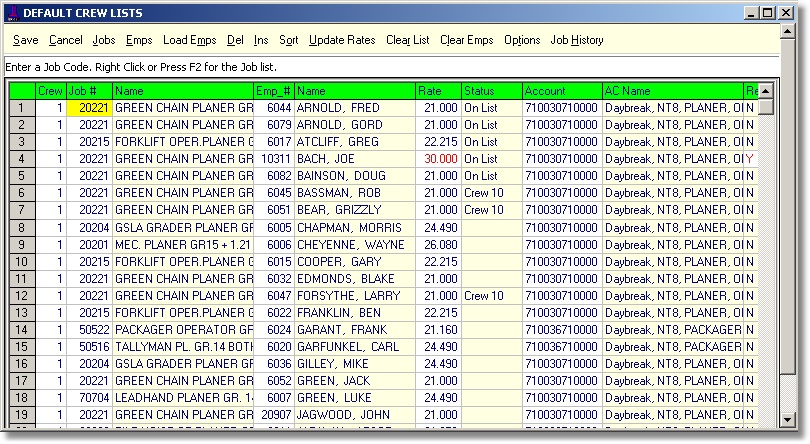
Task: Open the Options menu
Action: click(522, 40)
